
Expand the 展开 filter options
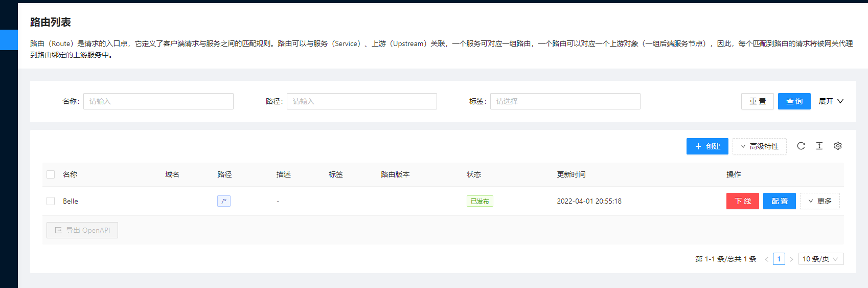tap(831, 101)
